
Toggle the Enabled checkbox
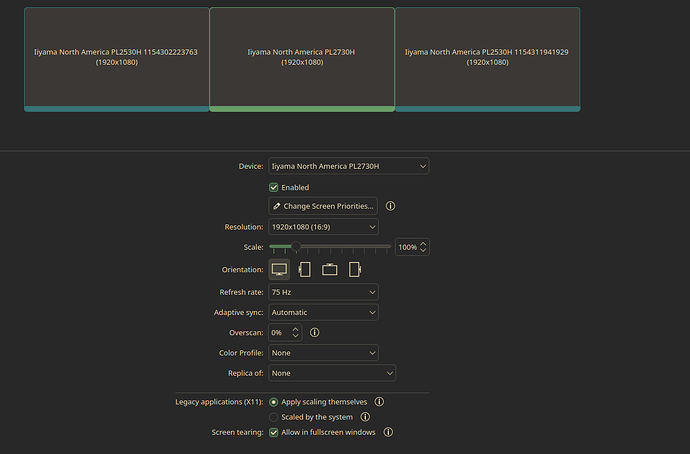(x=274, y=187)
